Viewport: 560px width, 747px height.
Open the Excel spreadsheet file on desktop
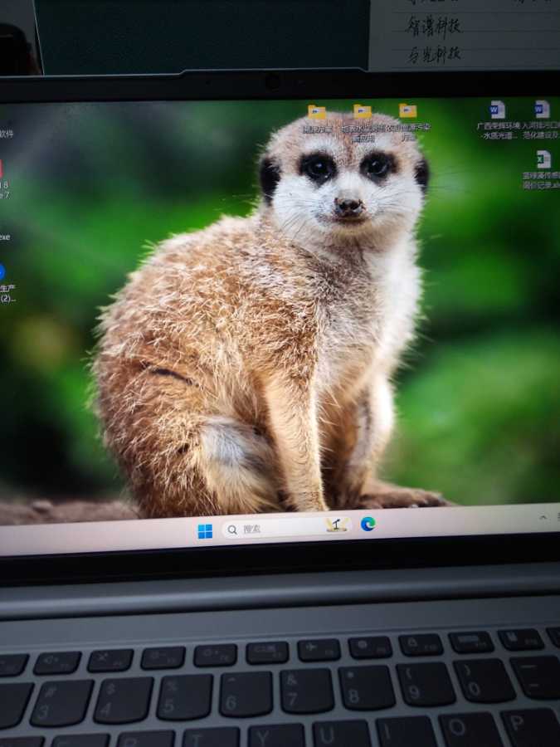tap(543, 159)
